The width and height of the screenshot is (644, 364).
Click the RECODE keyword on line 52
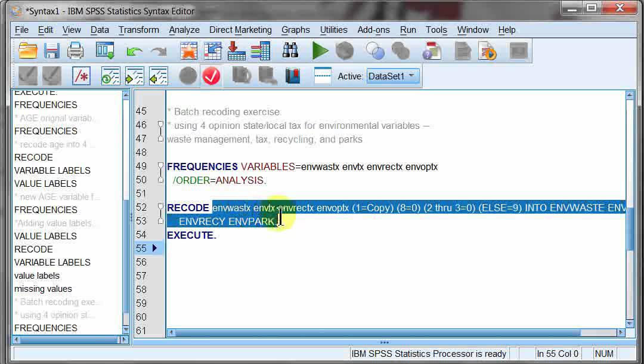tap(188, 208)
